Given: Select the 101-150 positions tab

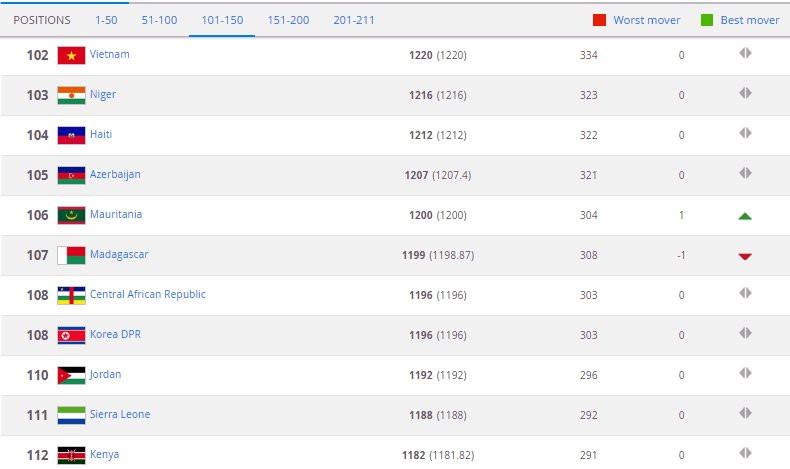Looking at the screenshot, I should click(x=222, y=20).
